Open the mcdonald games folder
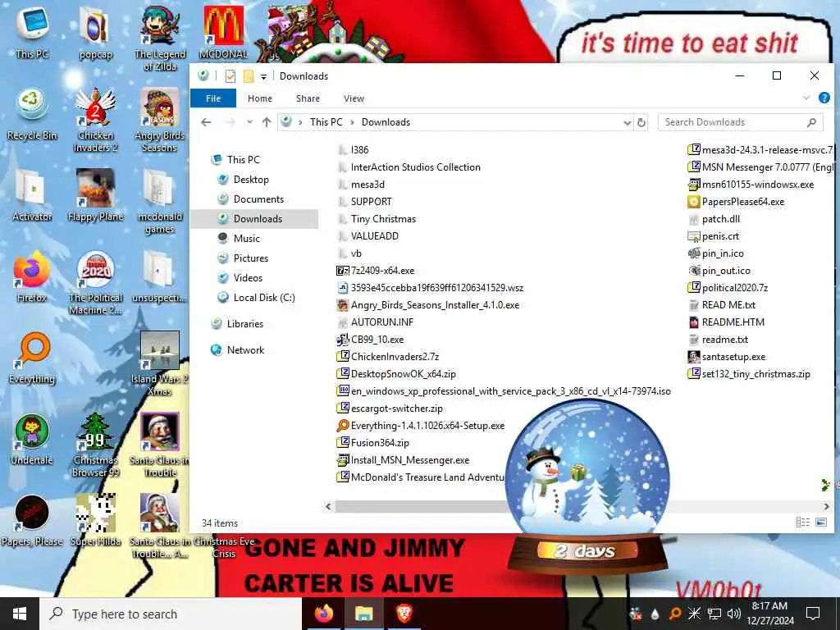The height and width of the screenshot is (630, 840). pyautogui.click(x=160, y=202)
